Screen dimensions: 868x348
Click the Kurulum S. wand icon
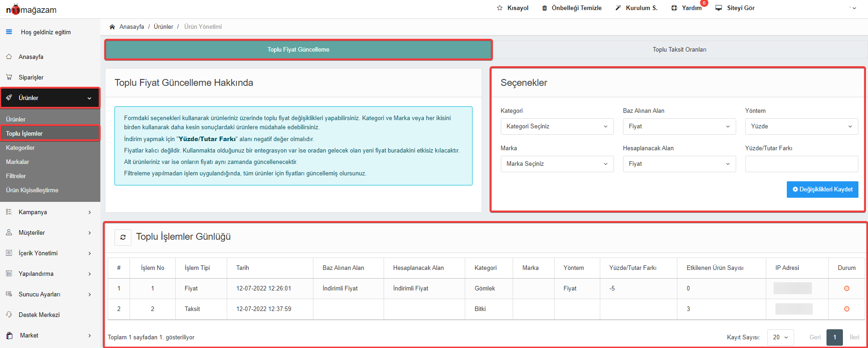coord(618,8)
